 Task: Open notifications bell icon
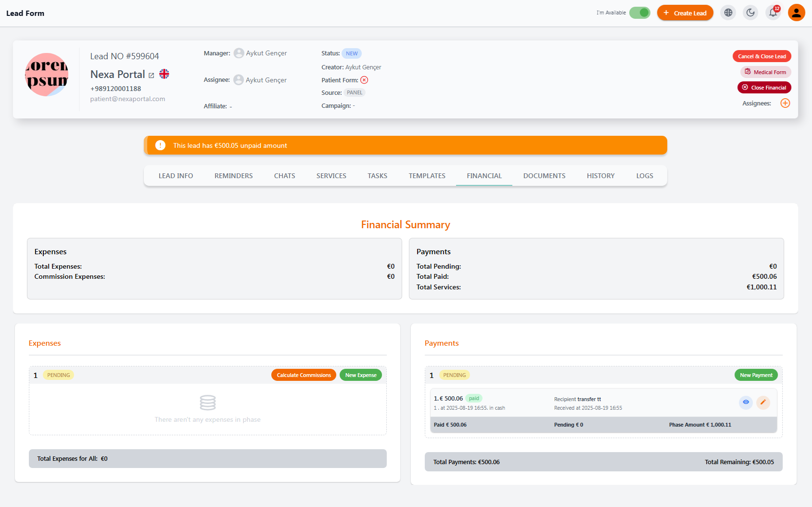(x=773, y=13)
